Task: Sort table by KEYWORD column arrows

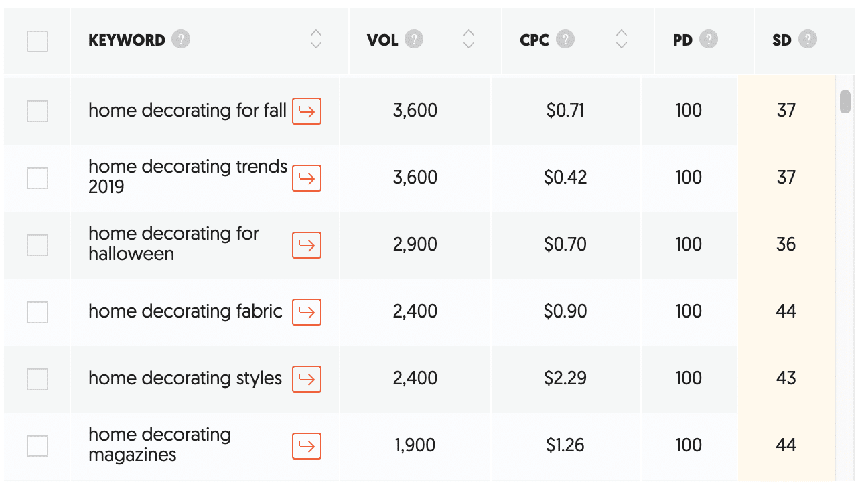Action: click(316, 40)
